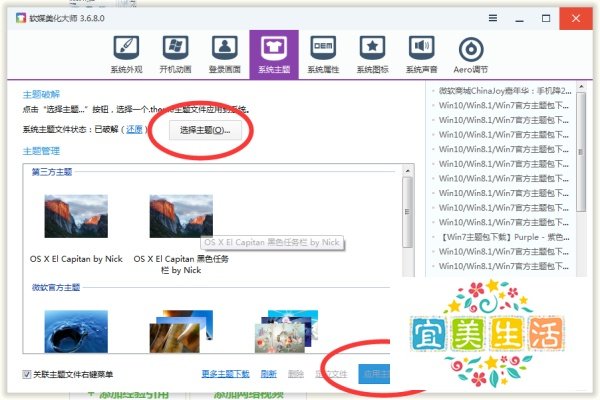Click the 选择主题(O)... button
Viewport: 600px width, 400px height.
pyautogui.click(x=205, y=130)
